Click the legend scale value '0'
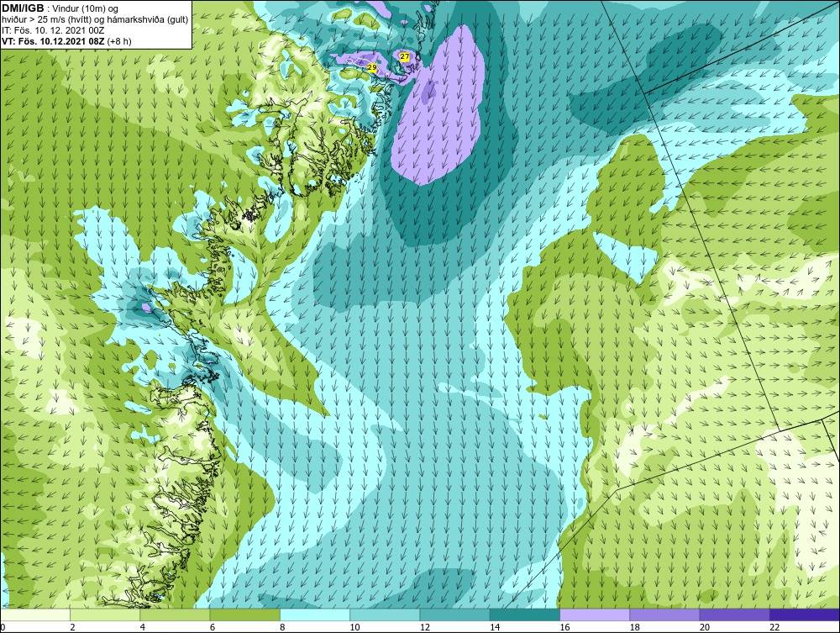 pos(3,628)
